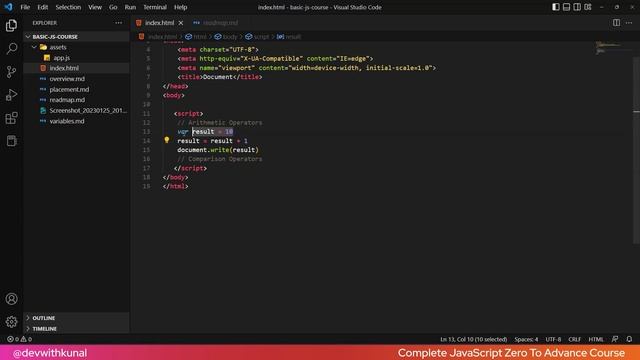Click the lightbulb code action on line 14
This screenshot has height=360, width=640.
(x=167, y=140)
